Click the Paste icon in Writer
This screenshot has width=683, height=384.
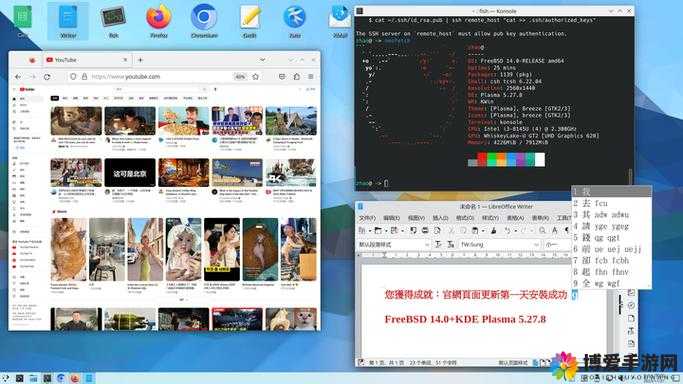click(x=475, y=230)
